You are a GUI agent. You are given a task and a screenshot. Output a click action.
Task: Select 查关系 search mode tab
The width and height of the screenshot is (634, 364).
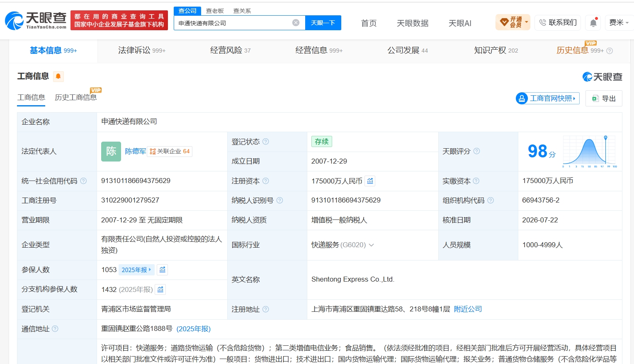click(242, 11)
